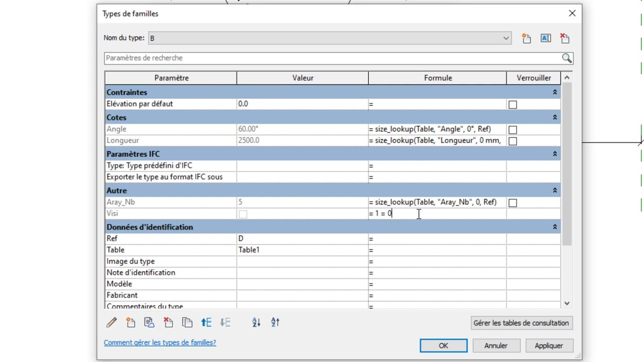Click the Elévation par défaut value 0.0
The image size is (644, 362).
pyautogui.click(x=302, y=104)
